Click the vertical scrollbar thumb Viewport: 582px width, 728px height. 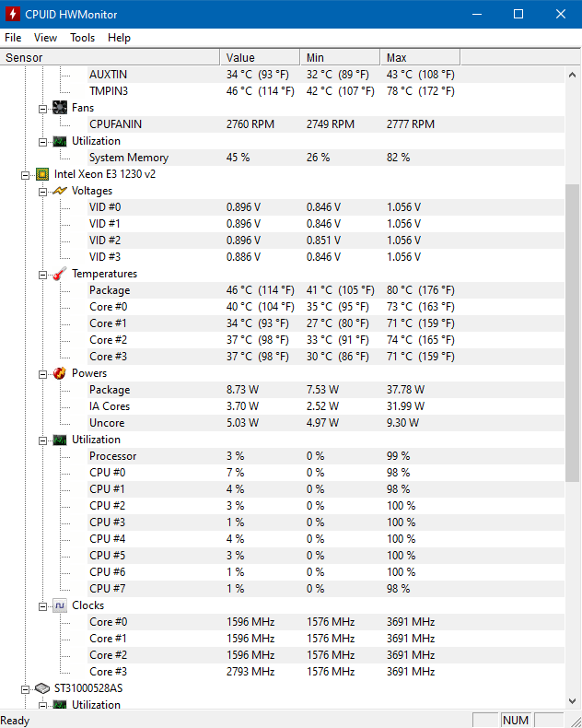click(572, 333)
